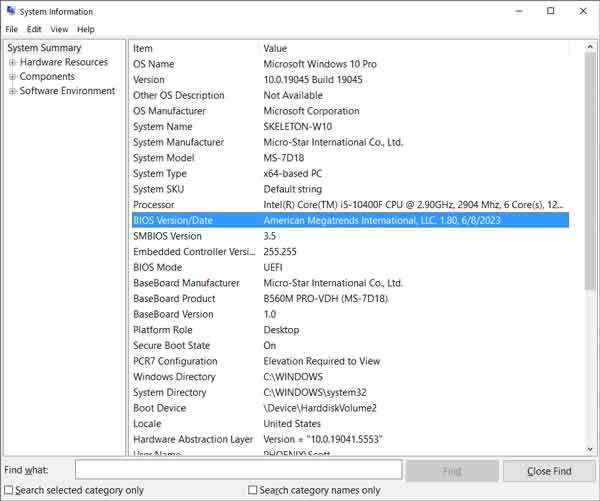Select the Software Environment tree item
This screenshot has width=600, height=501.
tap(67, 91)
